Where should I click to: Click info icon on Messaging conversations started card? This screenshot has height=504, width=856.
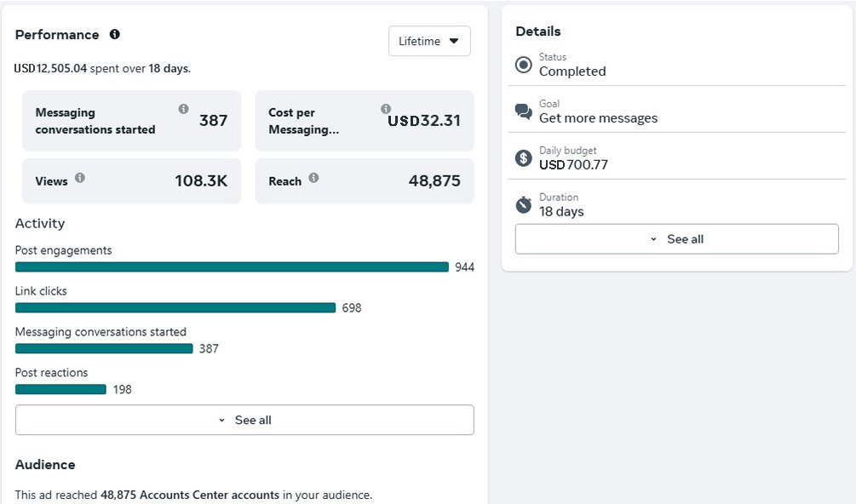[183, 109]
